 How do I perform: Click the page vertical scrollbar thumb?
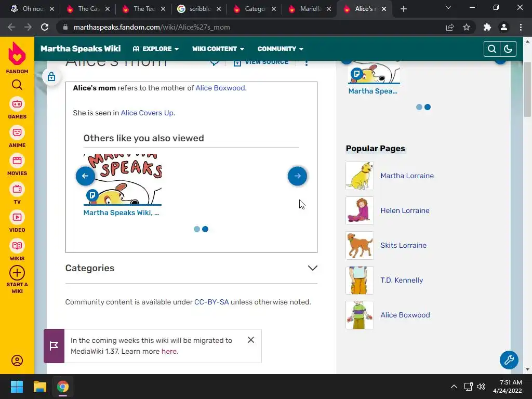point(527,90)
